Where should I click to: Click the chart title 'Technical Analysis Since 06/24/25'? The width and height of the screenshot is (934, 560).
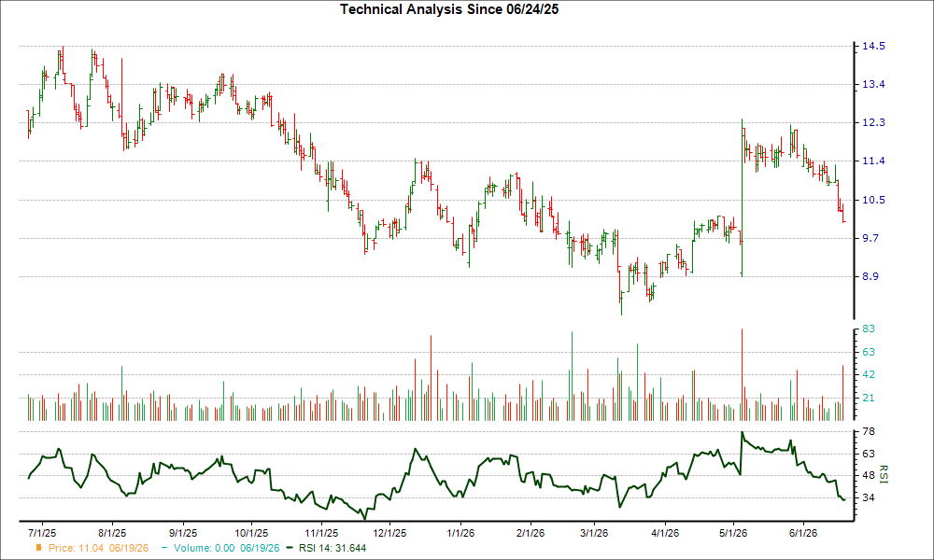[x=449, y=9]
